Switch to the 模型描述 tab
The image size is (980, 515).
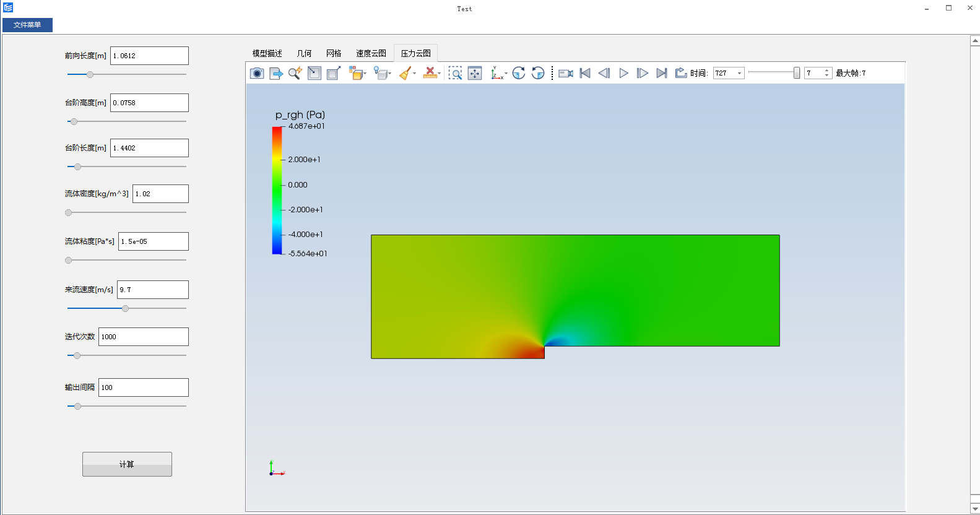[267, 53]
